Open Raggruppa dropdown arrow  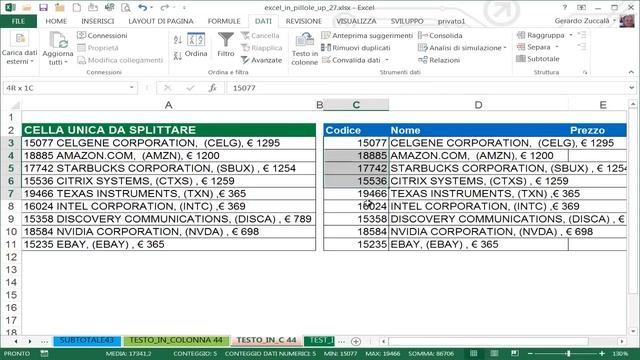[x=571, y=35]
